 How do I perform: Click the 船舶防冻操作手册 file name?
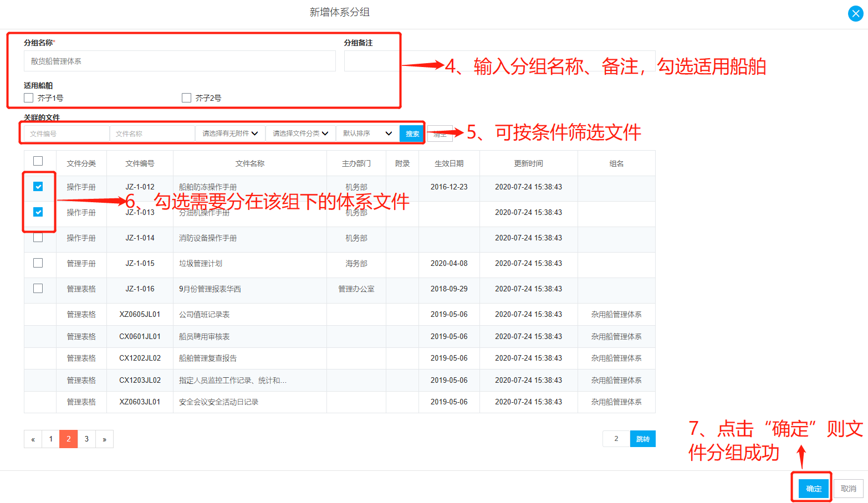208,187
